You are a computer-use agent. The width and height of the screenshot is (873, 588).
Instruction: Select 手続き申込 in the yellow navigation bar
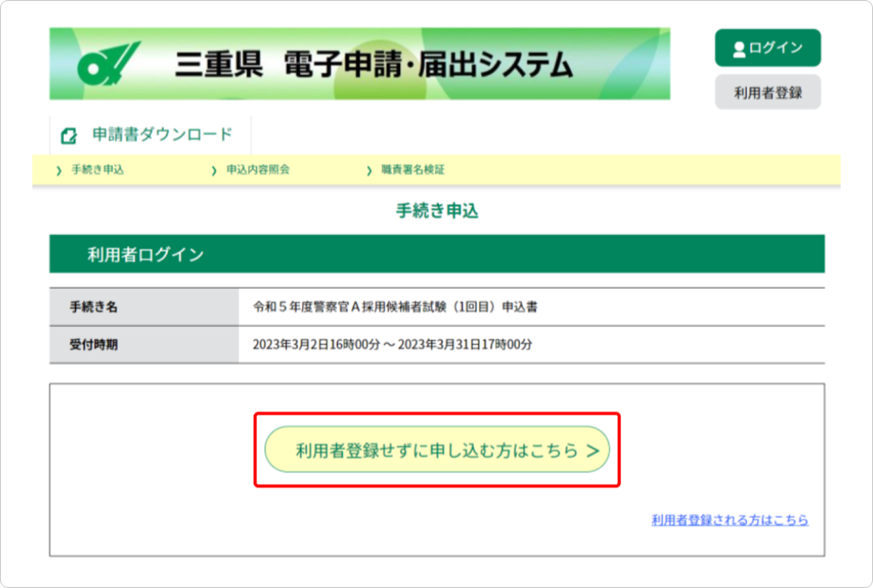click(x=98, y=170)
